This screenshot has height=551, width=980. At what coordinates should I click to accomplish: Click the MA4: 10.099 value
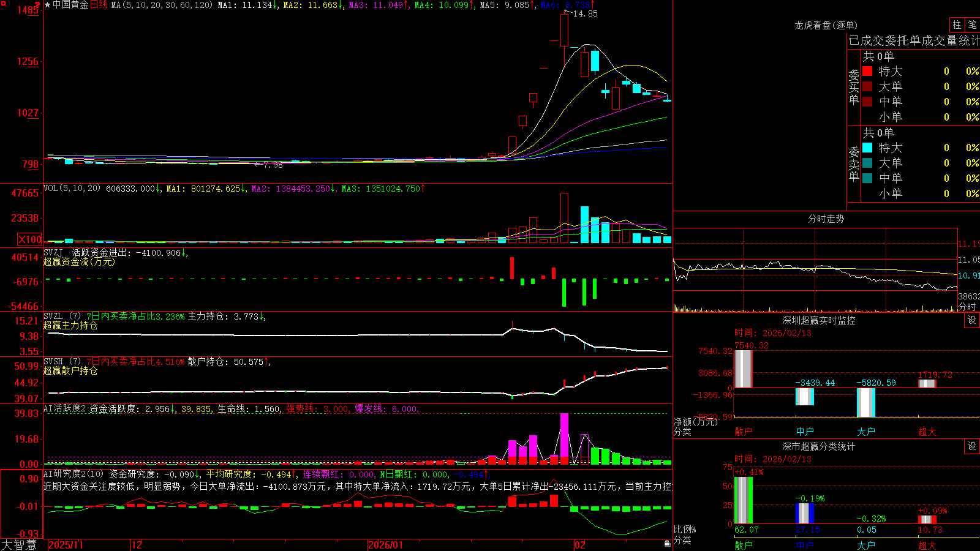pos(444,5)
